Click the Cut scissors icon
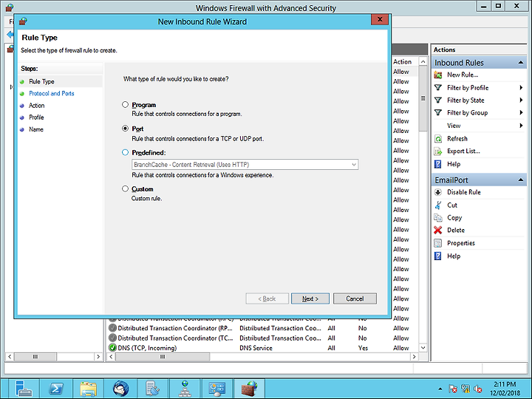 tap(438, 205)
